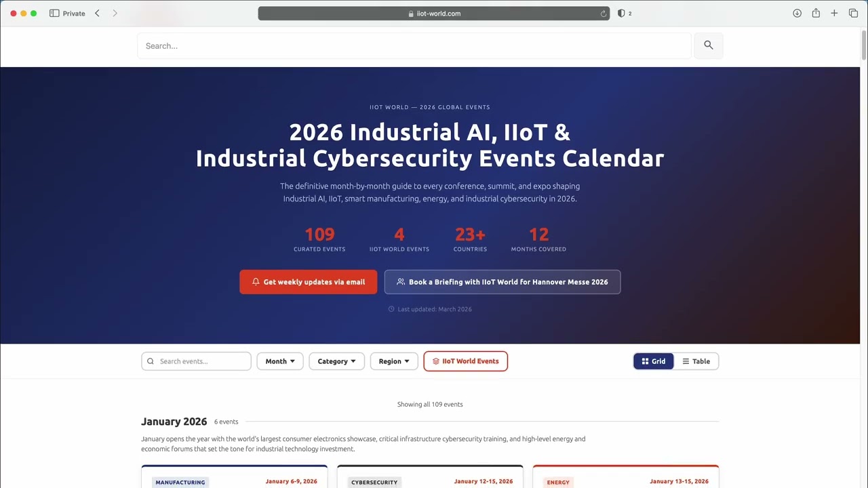Click the Search events input field
868x488 pixels.
pyautogui.click(x=196, y=361)
